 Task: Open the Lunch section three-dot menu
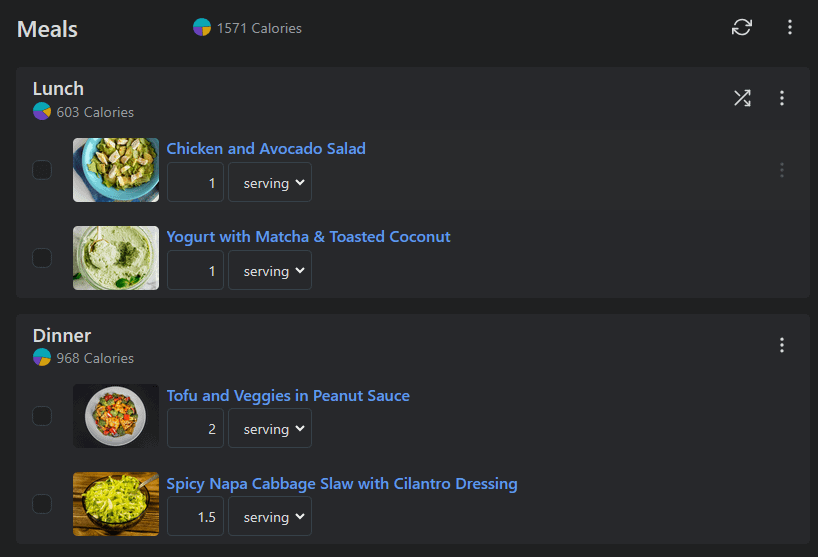[x=782, y=98]
